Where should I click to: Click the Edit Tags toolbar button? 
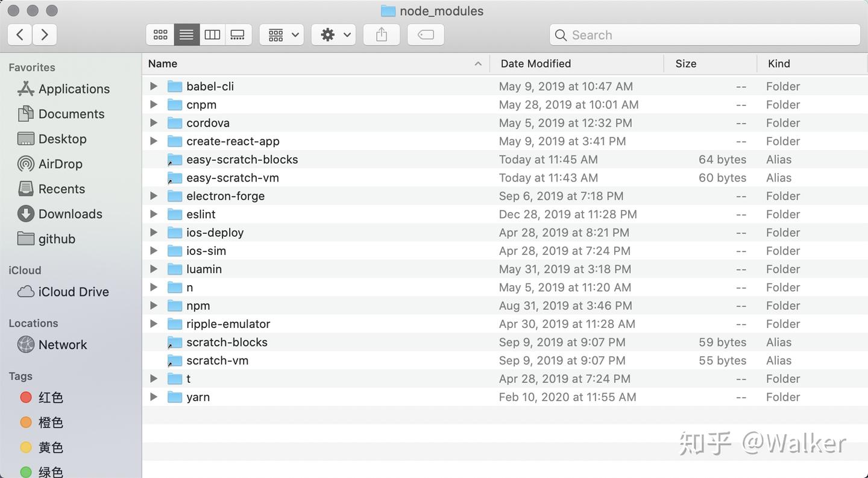tap(426, 35)
